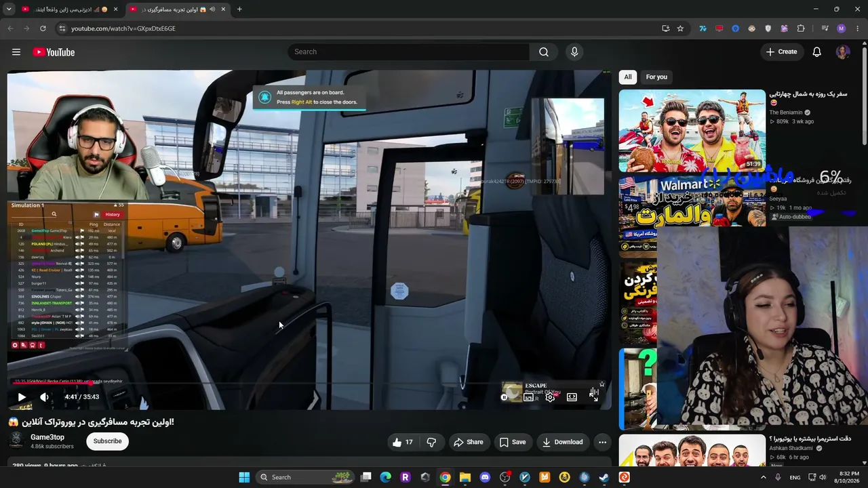Viewport: 868px width, 488px height.
Task: Open the Game3top channel name link
Action: pyautogui.click(x=47, y=437)
